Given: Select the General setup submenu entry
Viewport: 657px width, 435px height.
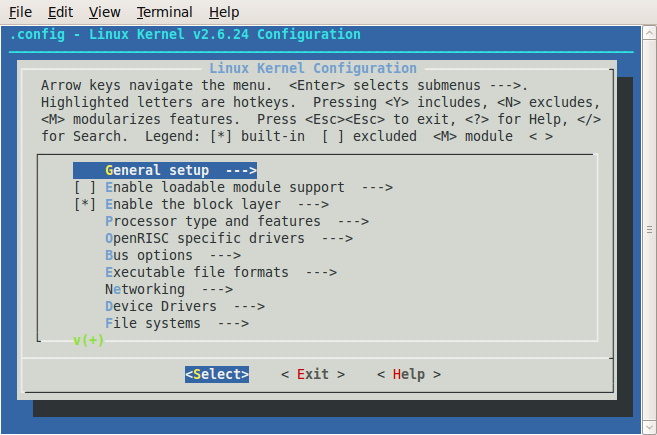Looking at the screenshot, I should point(165,171).
